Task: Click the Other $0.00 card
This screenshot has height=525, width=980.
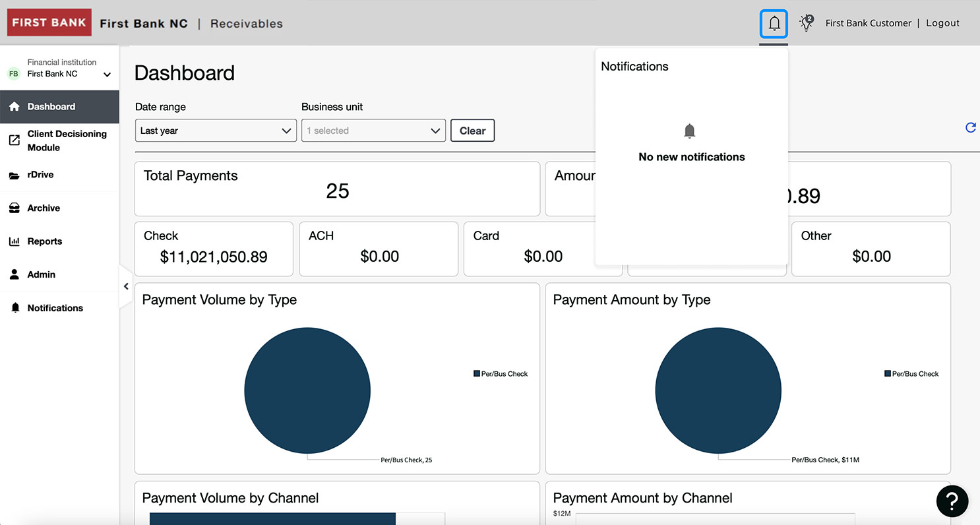Action: [871, 249]
